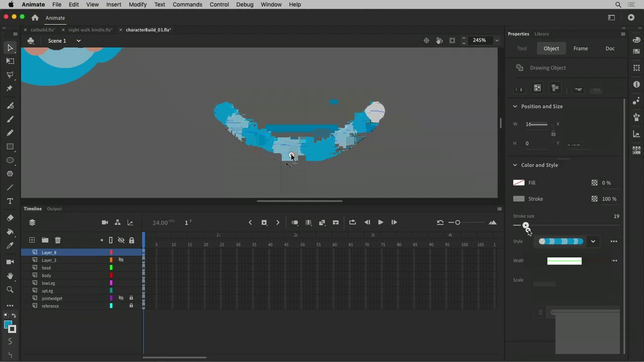Toggle show/hide all layers eye icon
This screenshot has height=362, width=644.
click(121, 240)
